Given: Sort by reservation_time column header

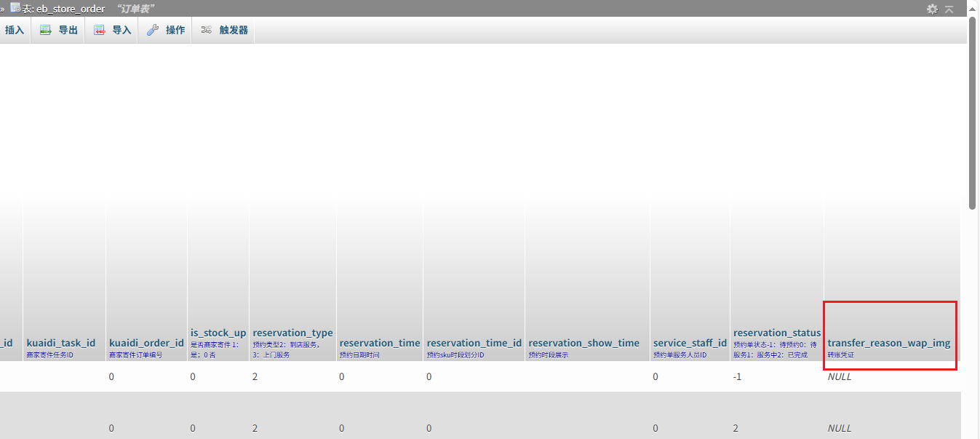Looking at the screenshot, I should click(x=380, y=343).
